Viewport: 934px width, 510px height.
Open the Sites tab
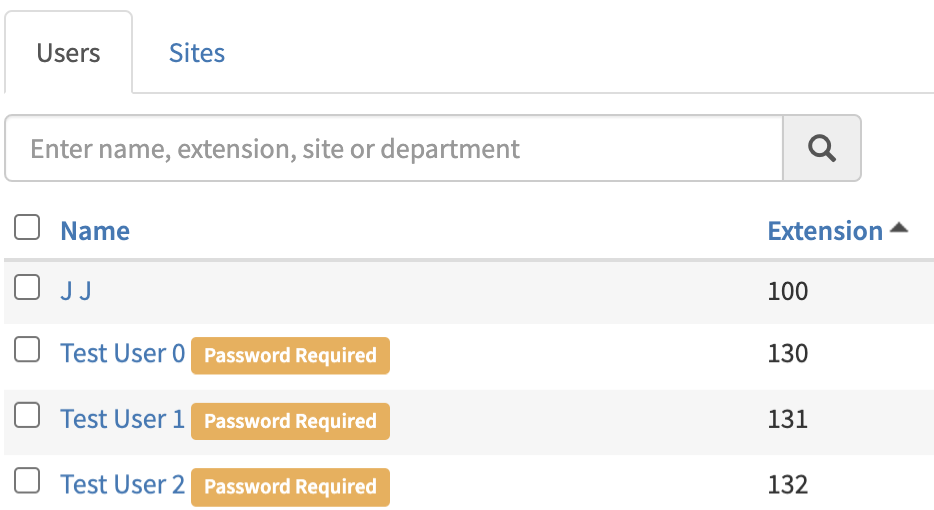(197, 53)
